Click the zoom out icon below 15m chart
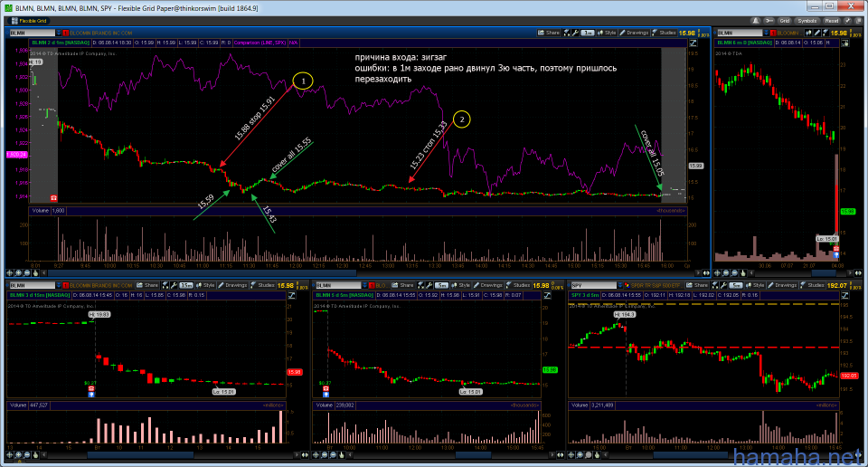The width and height of the screenshot is (868, 467). 26,455
